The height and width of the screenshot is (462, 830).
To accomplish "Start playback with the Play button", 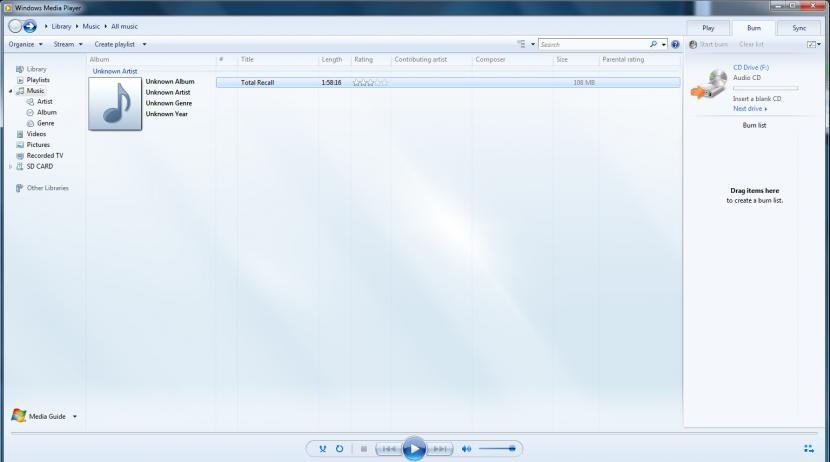I will point(414,449).
